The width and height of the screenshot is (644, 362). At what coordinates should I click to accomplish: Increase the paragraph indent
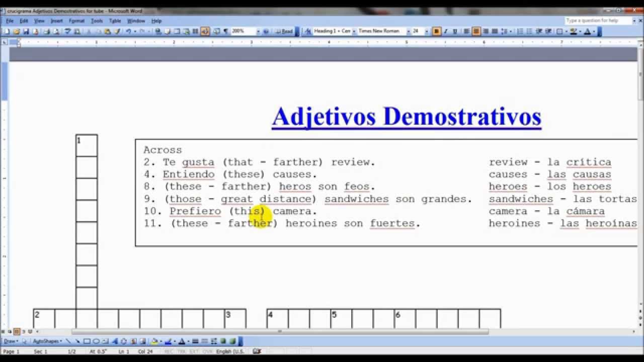pyautogui.click(x=549, y=31)
